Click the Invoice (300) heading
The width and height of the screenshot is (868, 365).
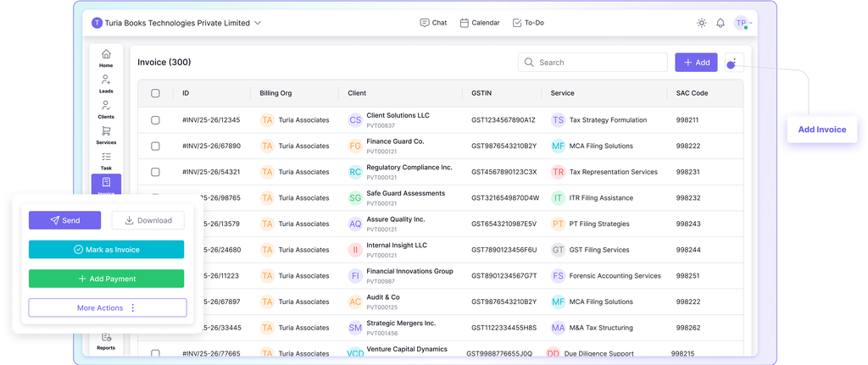164,63
